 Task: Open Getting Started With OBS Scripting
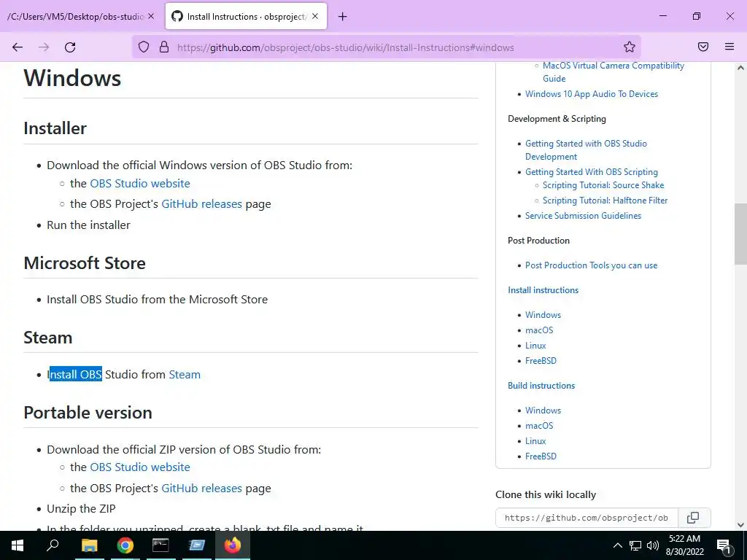tap(591, 172)
